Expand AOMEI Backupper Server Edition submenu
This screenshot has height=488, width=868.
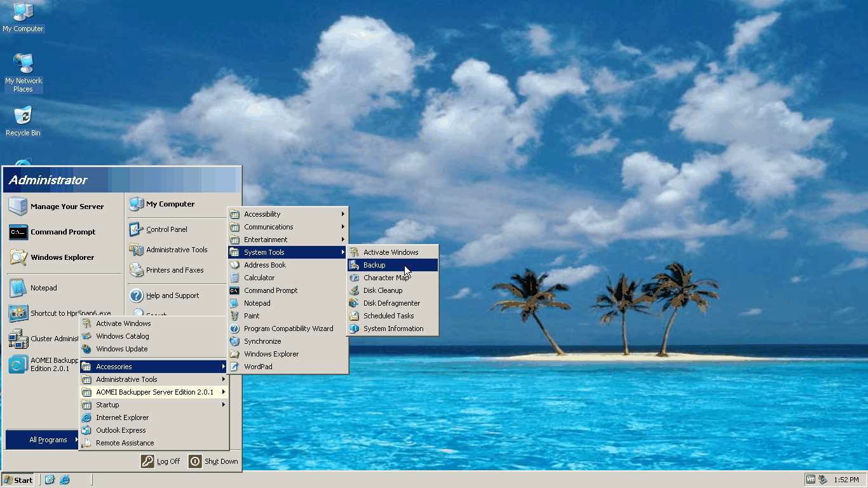pyautogui.click(x=154, y=392)
